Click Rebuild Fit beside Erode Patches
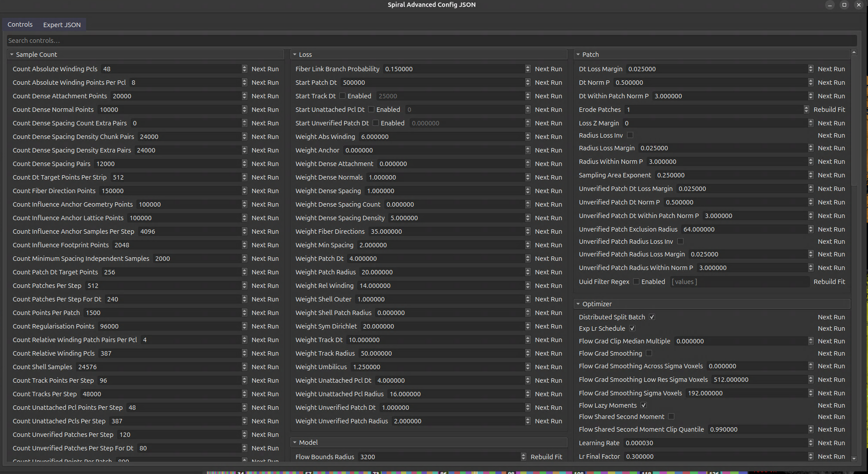Screen dimensions: 868x474 tap(829, 109)
